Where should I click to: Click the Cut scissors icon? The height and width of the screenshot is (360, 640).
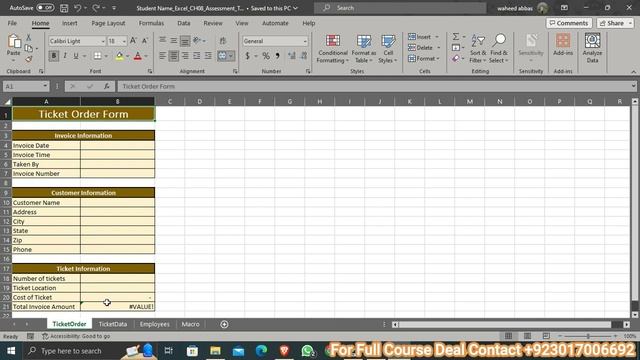pos(29,38)
